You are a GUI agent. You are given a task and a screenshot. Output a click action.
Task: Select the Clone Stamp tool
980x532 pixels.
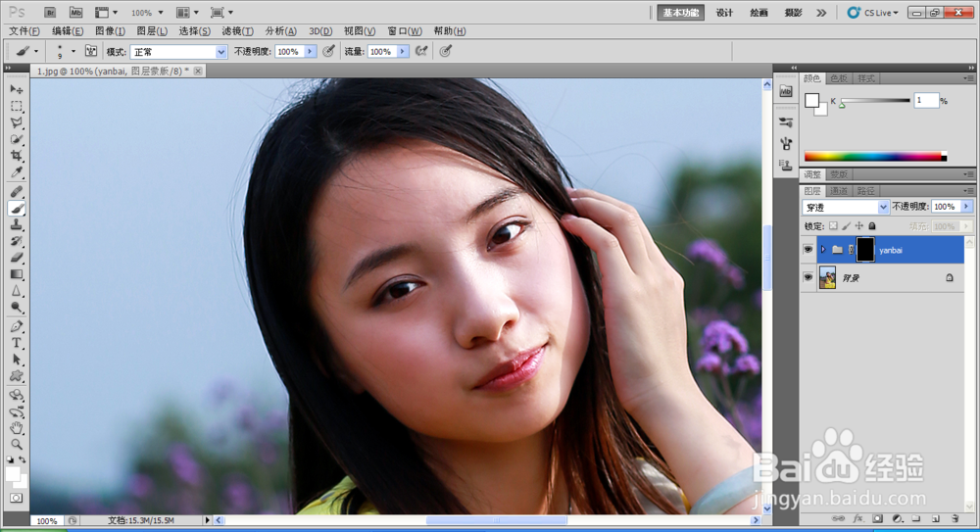[17, 225]
